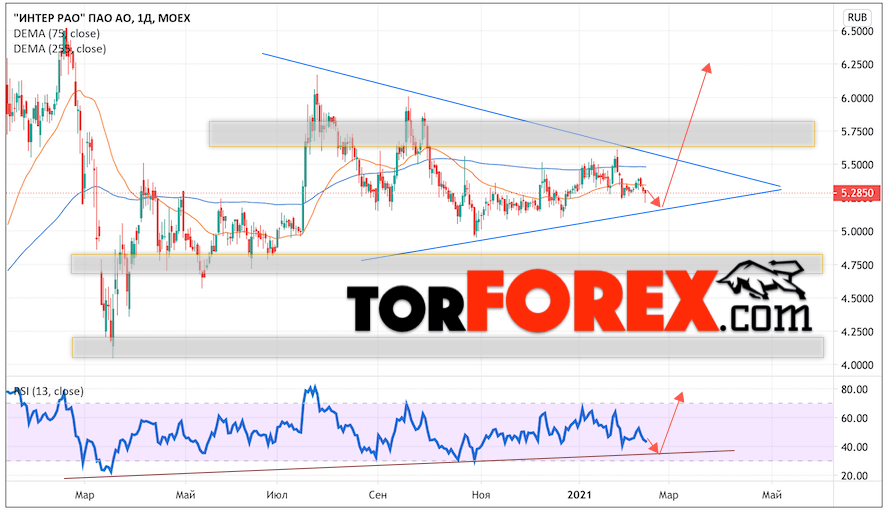
Task: Click the 4.7500 price axis label
Action: [x=857, y=265]
